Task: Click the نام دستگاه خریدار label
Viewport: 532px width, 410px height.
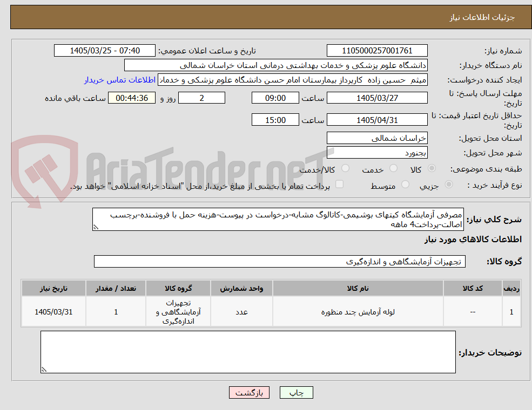Action: pyautogui.click(x=490, y=66)
